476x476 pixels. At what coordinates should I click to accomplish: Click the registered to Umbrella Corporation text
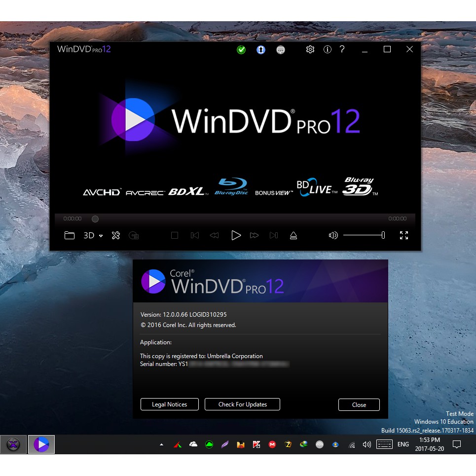201,356
